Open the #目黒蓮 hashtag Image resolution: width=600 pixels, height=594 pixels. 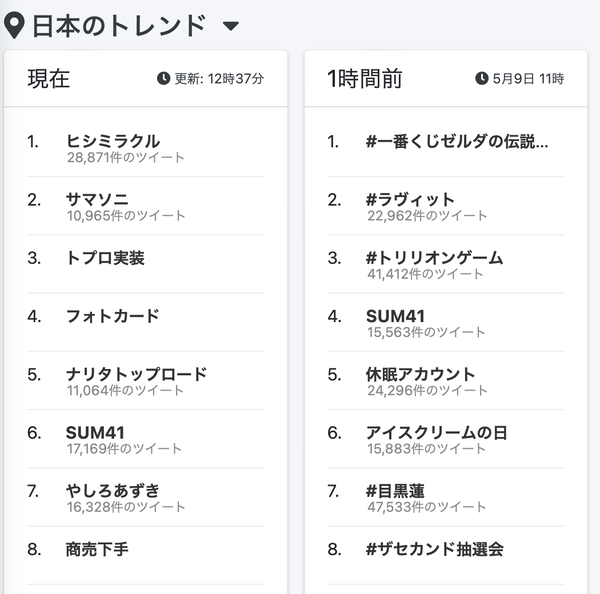point(395,491)
